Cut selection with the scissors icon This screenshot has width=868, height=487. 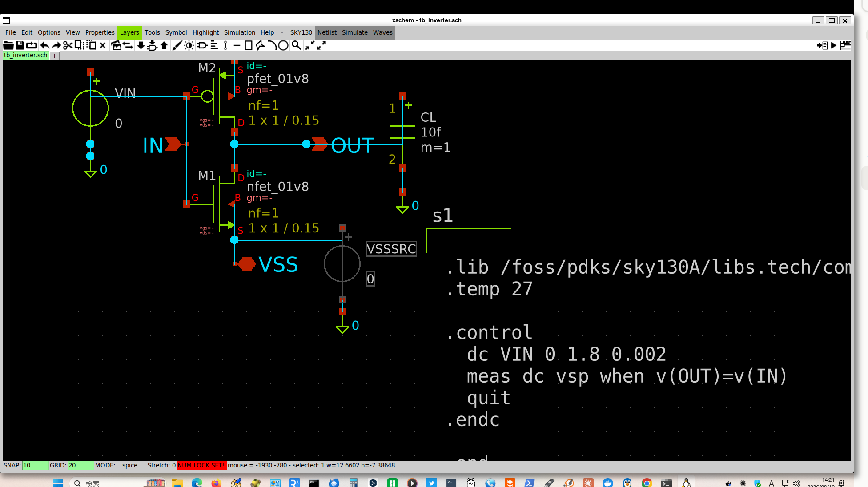68,45
